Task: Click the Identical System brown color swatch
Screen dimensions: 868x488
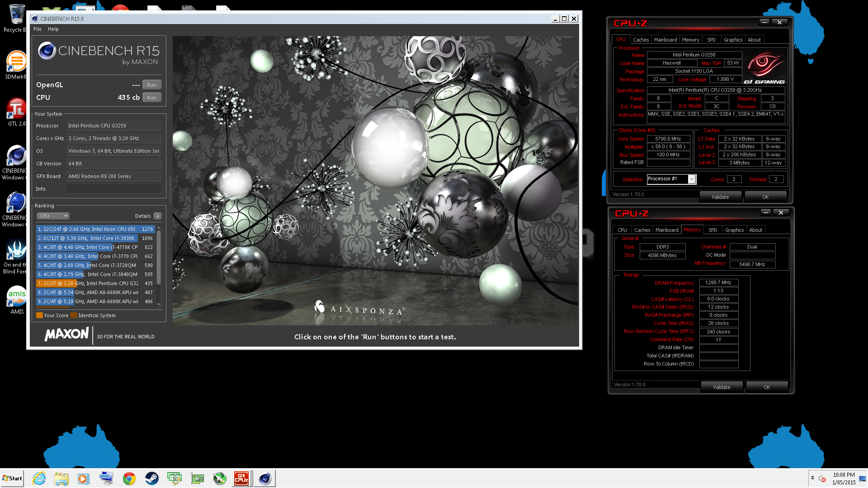Action: tap(74, 315)
